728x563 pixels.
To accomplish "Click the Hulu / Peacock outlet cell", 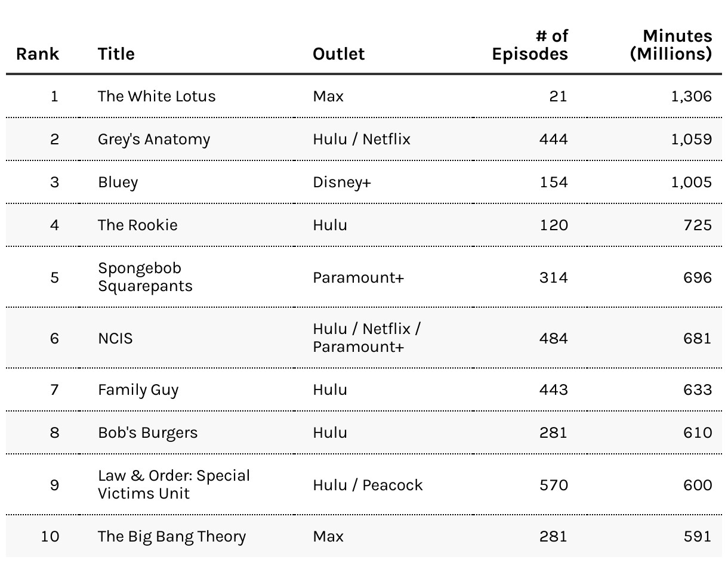I will tap(368, 485).
